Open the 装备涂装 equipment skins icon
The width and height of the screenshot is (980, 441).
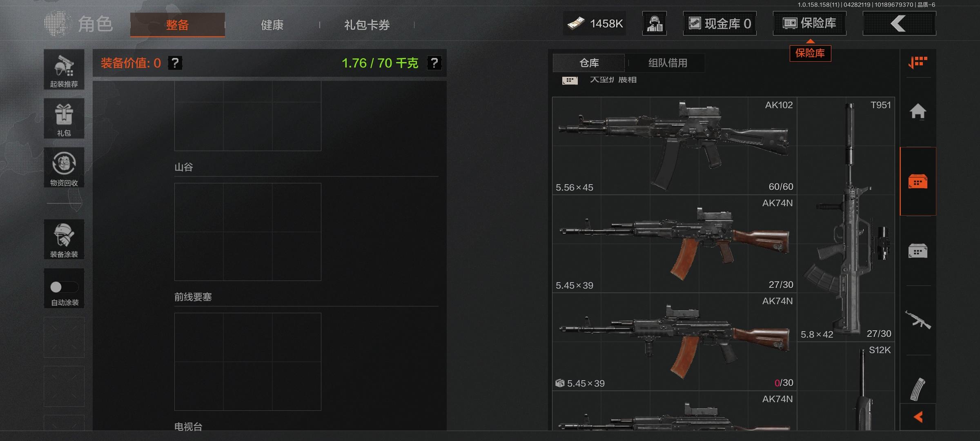(64, 239)
